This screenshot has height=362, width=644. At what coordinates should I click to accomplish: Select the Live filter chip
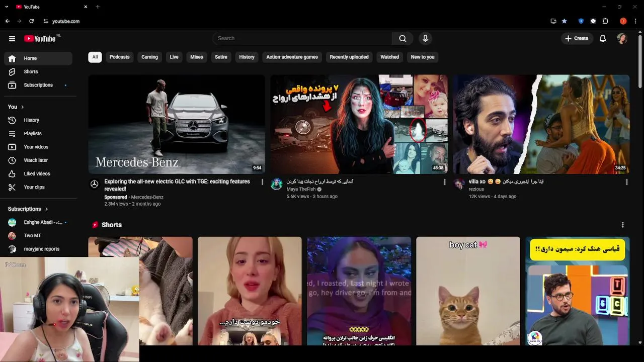[x=174, y=57]
